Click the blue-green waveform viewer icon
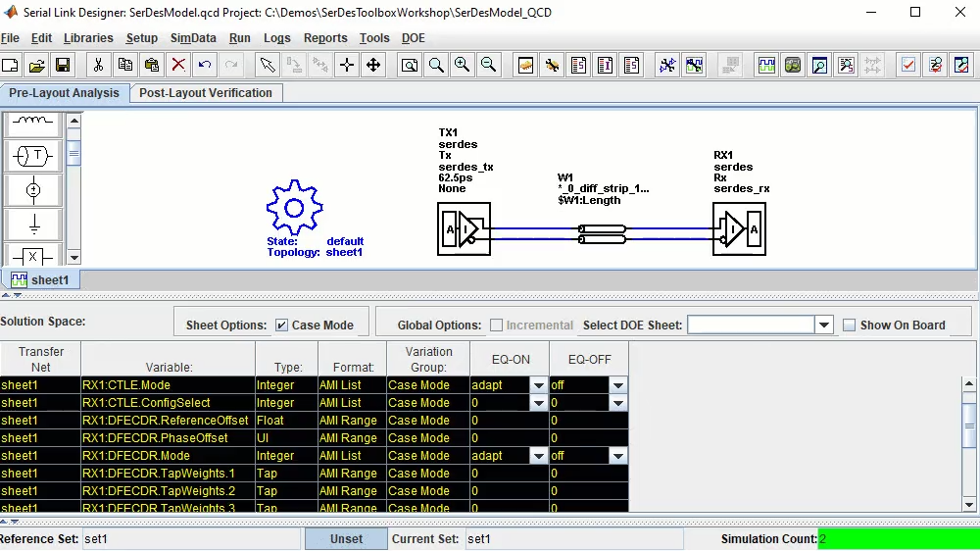The image size is (980, 551). 766,65
